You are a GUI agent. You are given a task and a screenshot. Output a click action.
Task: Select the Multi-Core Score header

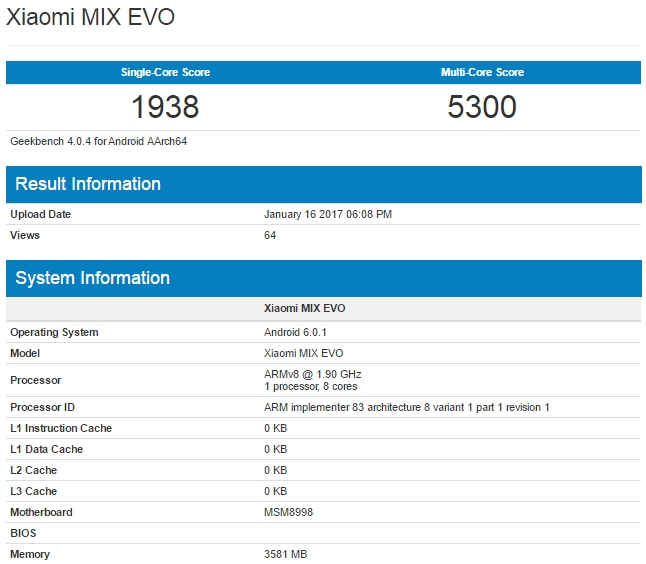[x=482, y=72]
